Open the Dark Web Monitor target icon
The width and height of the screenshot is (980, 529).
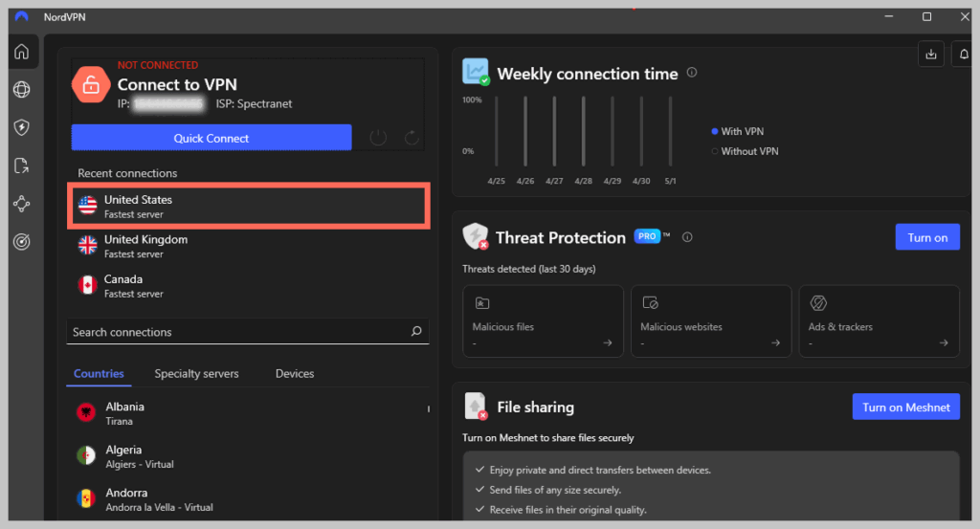[21, 242]
